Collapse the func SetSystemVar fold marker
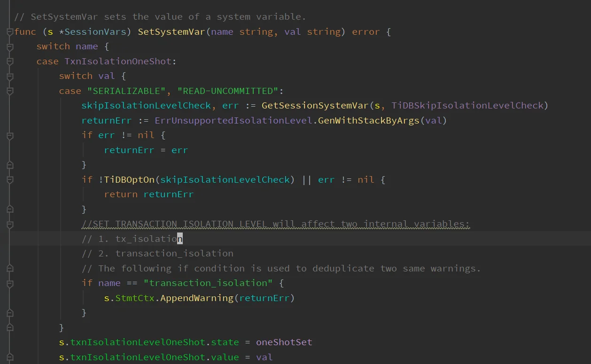 pos(10,32)
